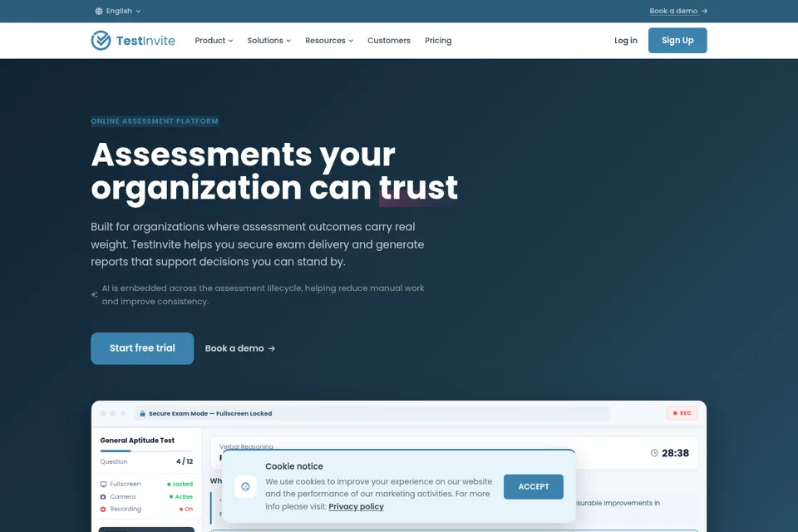Image resolution: width=798 pixels, height=532 pixels.
Task: Open the Customers page
Action: tap(389, 40)
